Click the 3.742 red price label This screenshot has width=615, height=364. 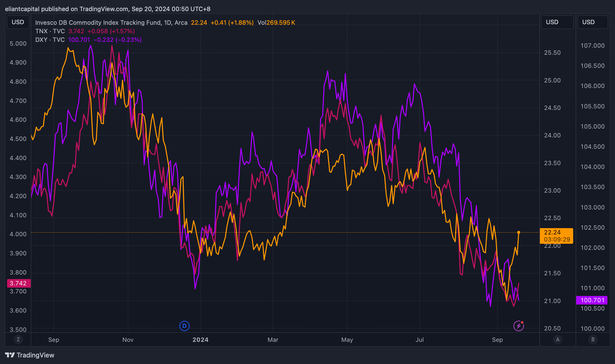[x=18, y=283]
